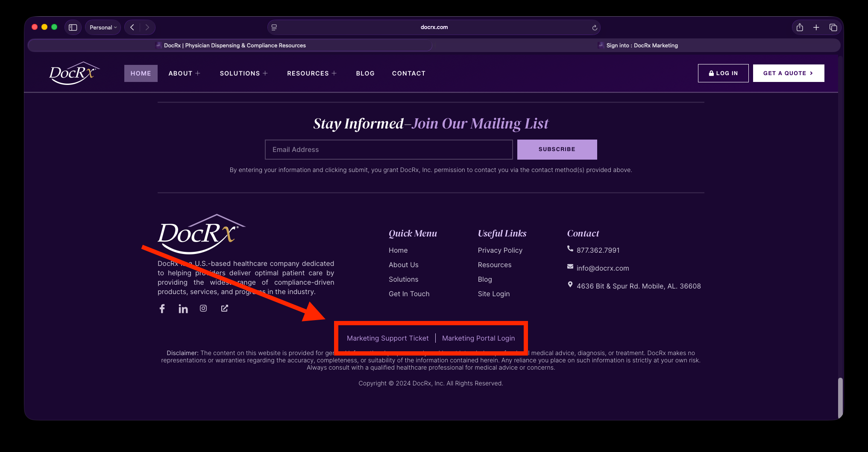Screen dimensions: 868x452
Task: Click the Subscribe button
Action: pos(557,149)
